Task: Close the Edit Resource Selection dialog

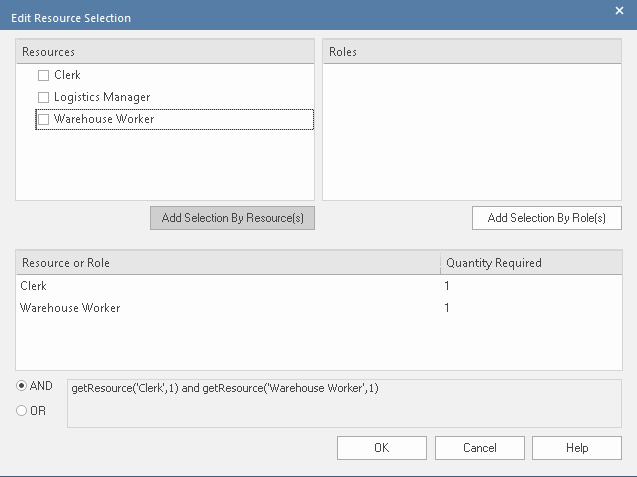Action: coord(618,13)
